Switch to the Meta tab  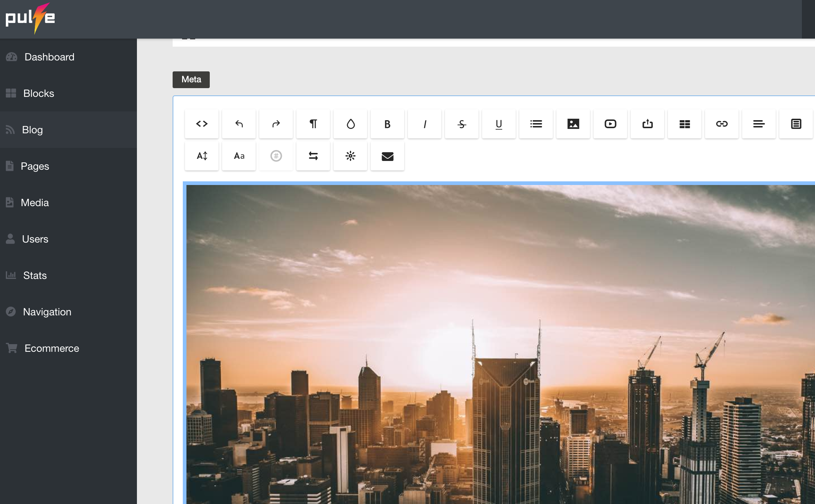191,79
